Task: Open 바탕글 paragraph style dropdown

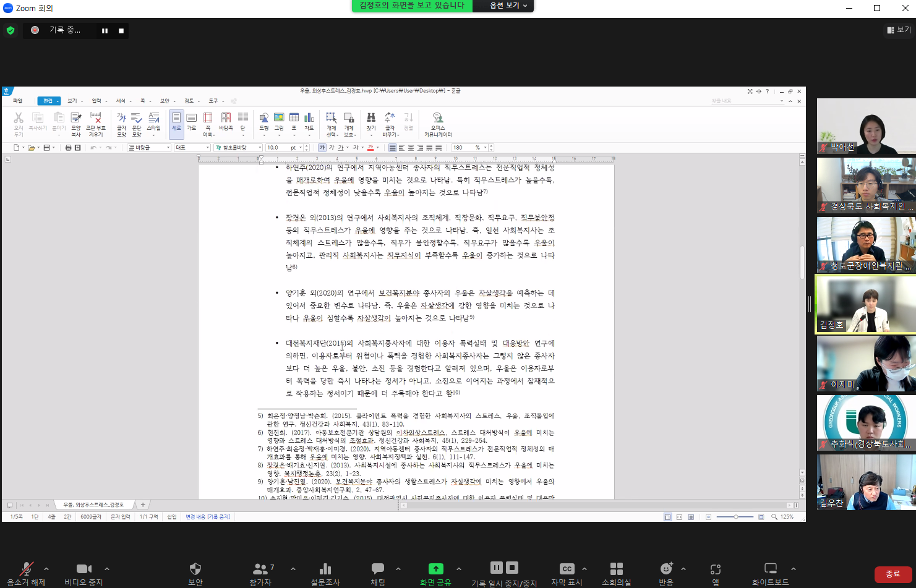Action: (x=149, y=148)
